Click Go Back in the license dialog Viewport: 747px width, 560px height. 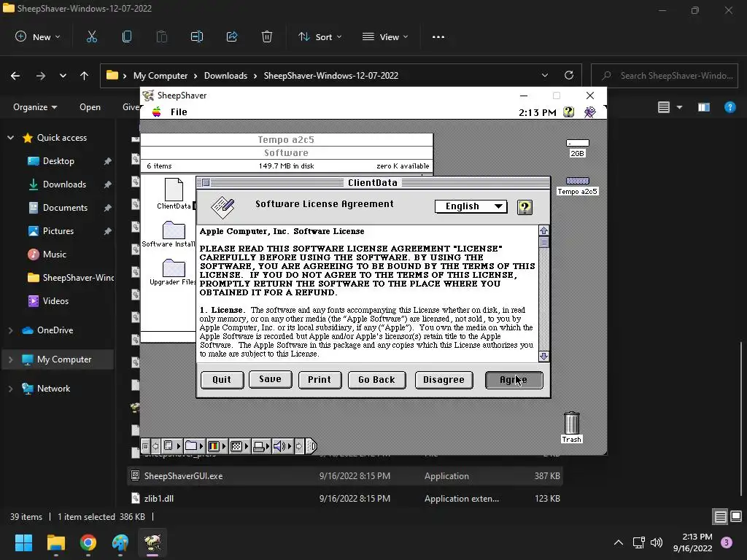click(x=376, y=379)
